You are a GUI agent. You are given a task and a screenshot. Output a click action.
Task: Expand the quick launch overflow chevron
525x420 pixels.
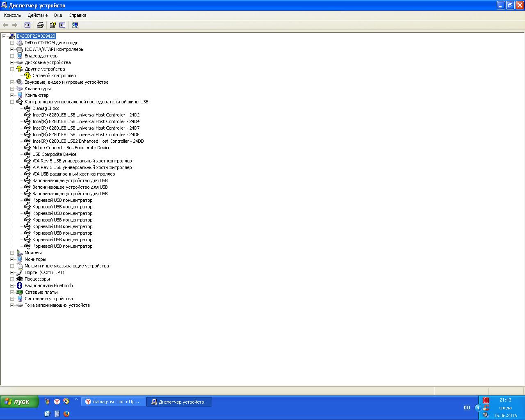click(x=76, y=399)
